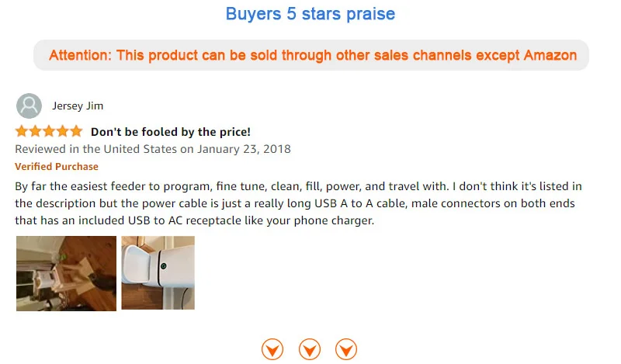Open the left review photo thumbnail
Screen dimensions: 621x364
click(66, 273)
